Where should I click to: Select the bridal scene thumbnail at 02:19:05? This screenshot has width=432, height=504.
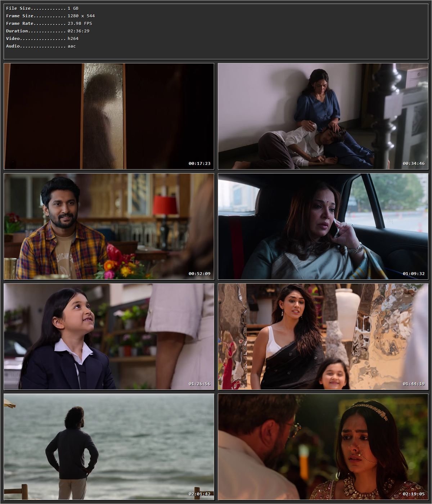(323, 447)
